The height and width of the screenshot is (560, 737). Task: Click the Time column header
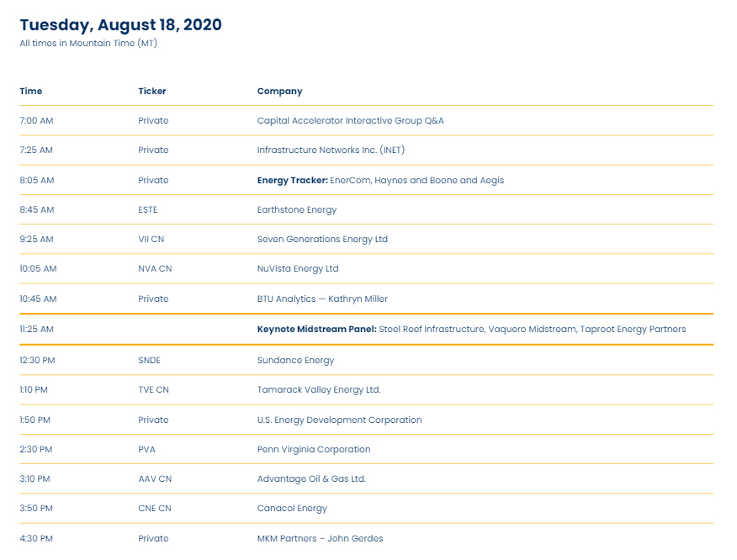tap(31, 91)
